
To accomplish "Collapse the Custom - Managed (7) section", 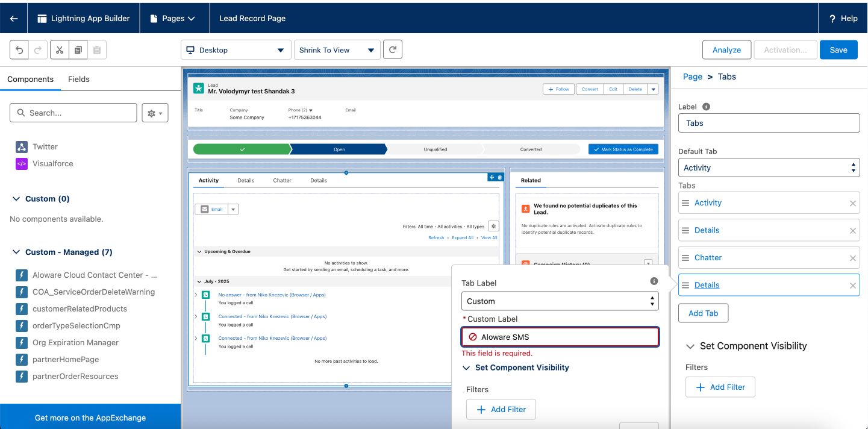I will 17,252.
